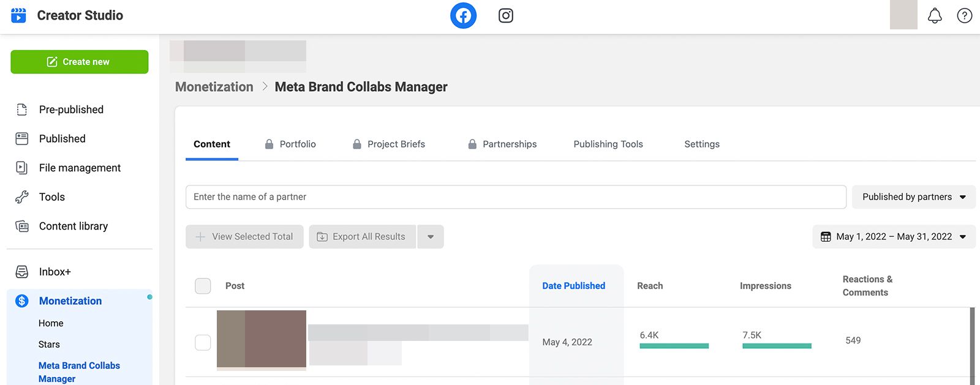
Task: Click the lock icon beside Partnerships
Action: [472, 144]
